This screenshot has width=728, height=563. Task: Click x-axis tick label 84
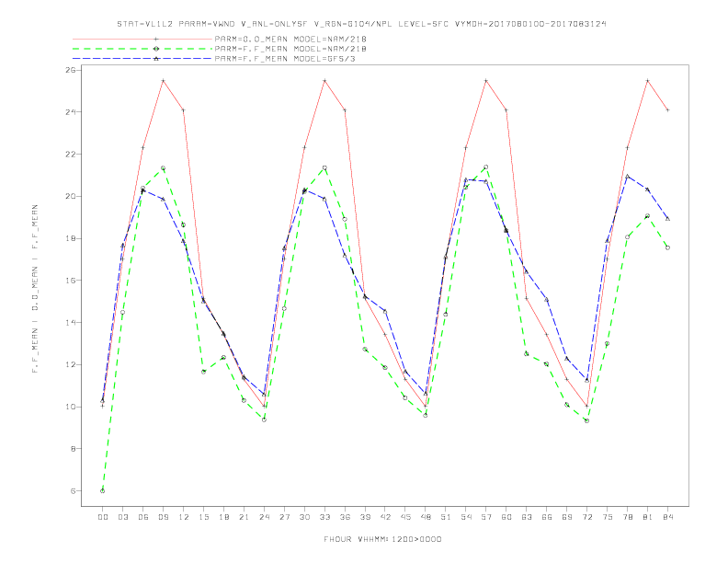pos(667,517)
